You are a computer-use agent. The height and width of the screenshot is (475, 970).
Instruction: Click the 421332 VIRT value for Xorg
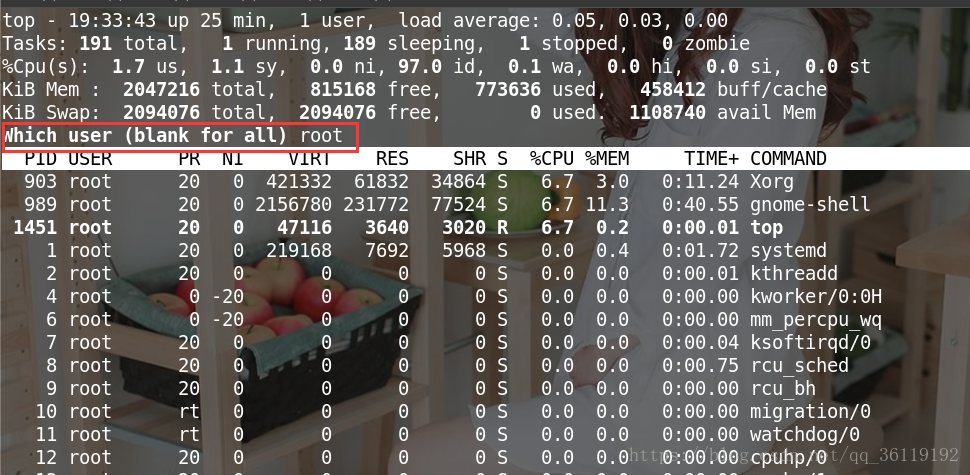(299, 182)
